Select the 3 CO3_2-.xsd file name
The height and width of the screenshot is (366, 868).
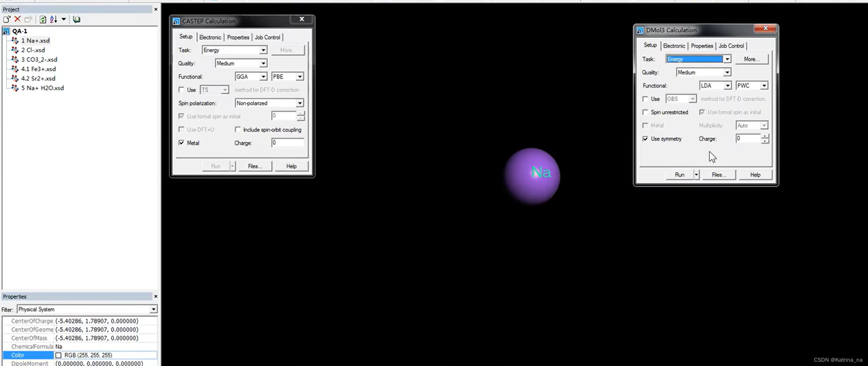[x=39, y=59]
